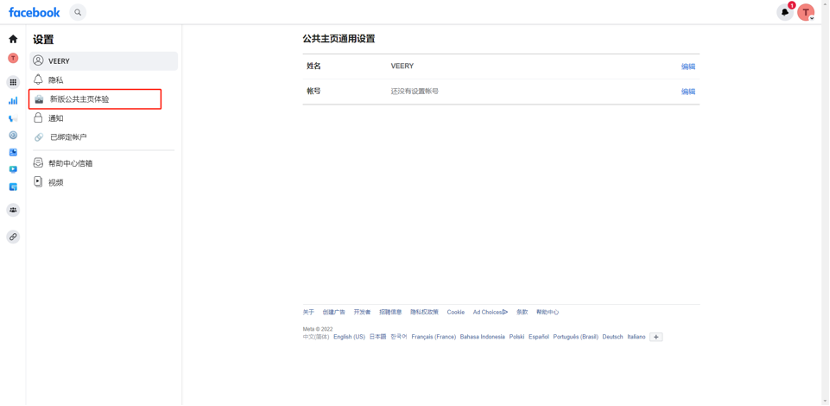Click the Facebook logo
Screen dimensions: 830x406
pos(34,12)
